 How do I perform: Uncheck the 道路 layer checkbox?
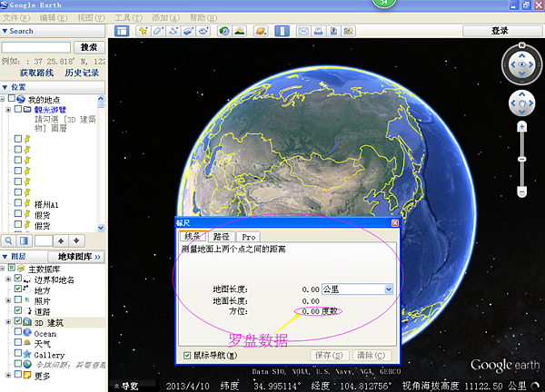coord(18,310)
